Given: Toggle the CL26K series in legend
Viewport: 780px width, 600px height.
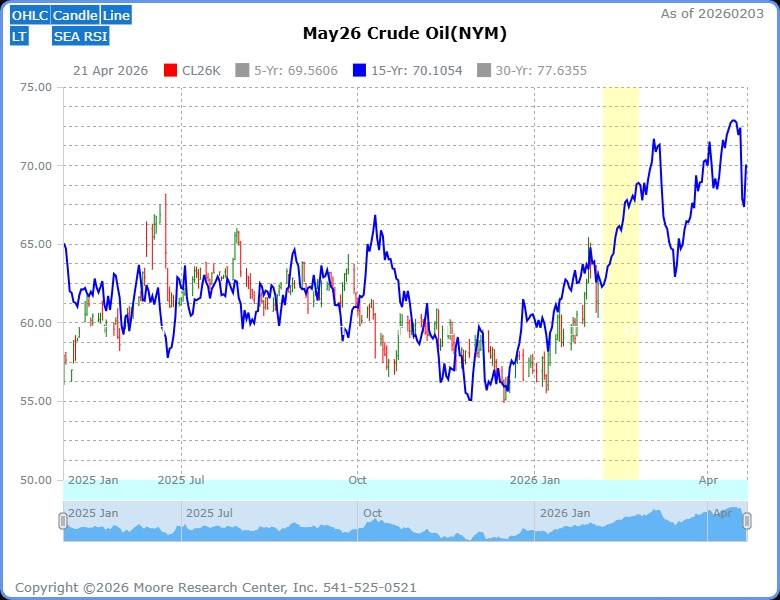Looking at the screenshot, I should 192,71.
